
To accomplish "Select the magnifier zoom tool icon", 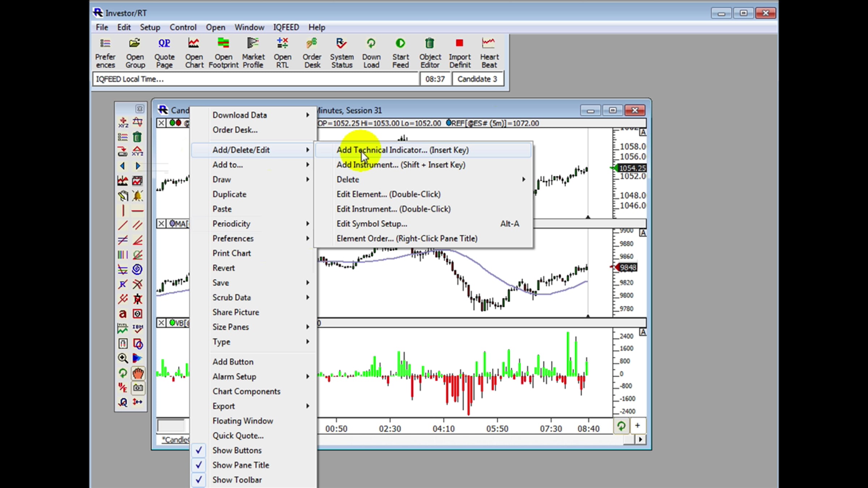I will pos(123,358).
